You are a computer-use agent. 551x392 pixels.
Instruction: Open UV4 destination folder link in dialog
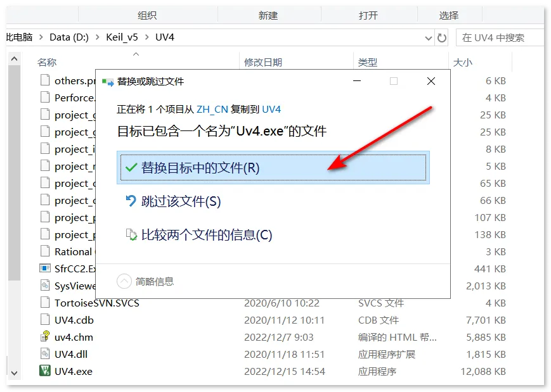pos(271,109)
